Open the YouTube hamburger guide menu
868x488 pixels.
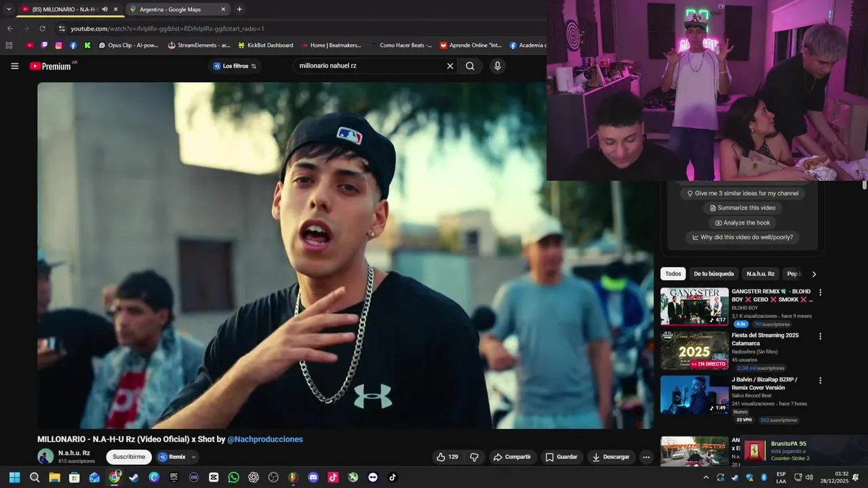(15, 66)
